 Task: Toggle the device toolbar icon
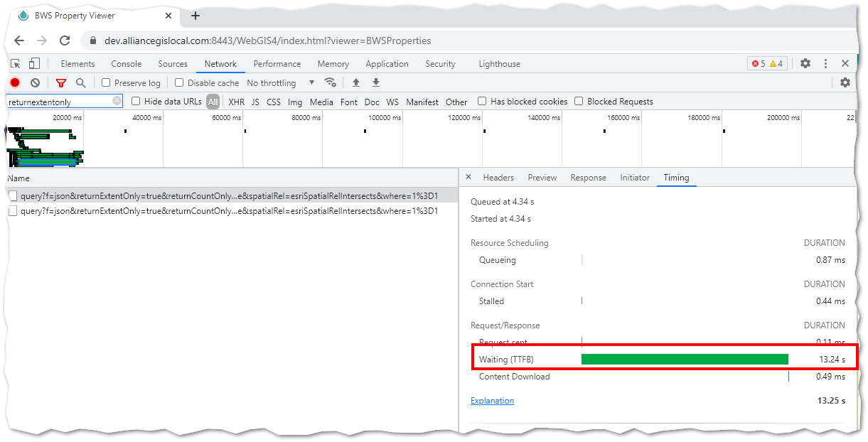coord(35,64)
